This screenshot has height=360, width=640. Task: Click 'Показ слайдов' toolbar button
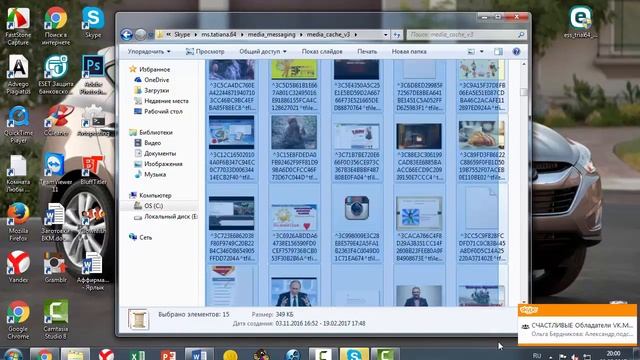pos(322,52)
